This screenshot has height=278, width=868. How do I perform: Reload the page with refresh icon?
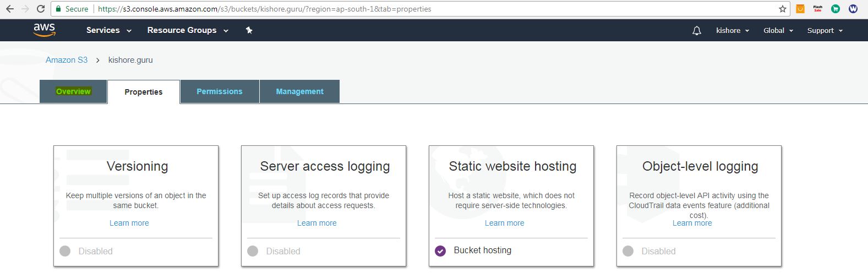coord(40,9)
